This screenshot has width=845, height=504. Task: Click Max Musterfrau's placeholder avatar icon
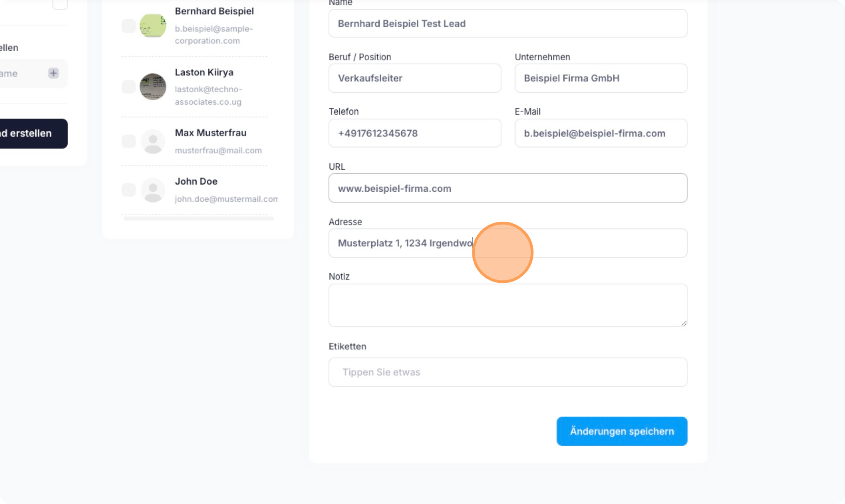[153, 142]
